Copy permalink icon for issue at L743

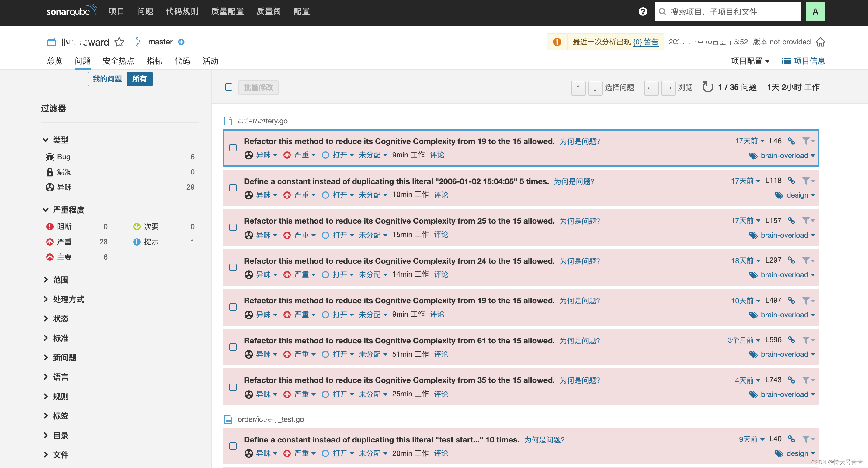pyautogui.click(x=791, y=380)
